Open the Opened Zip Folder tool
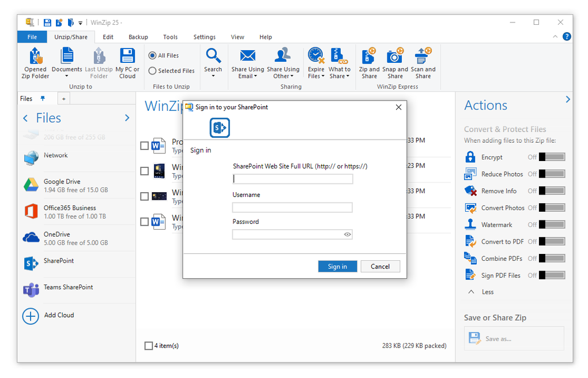This screenshot has height=378, width=588. point(35,63)
